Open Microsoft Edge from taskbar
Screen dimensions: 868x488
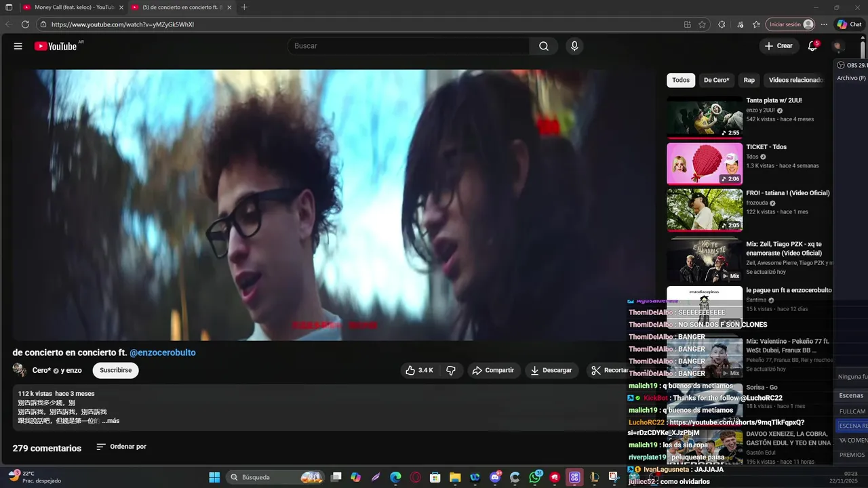tap(395, 477)
